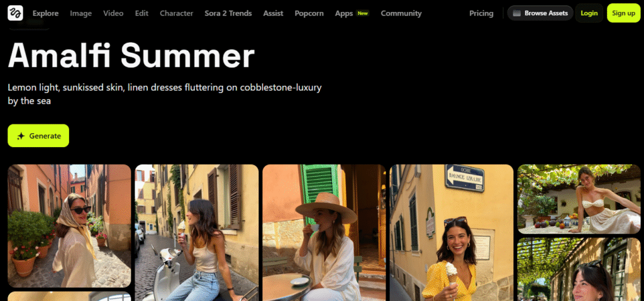This screenshot has width=644, height=301.
Task: Visit the Community page
Action: 401,13
